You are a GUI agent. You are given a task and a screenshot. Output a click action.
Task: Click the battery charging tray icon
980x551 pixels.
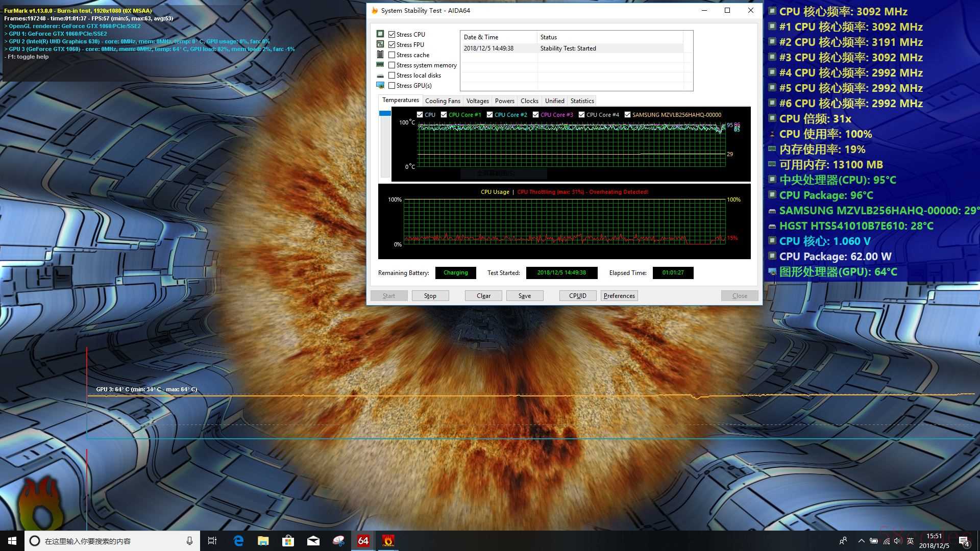[874, 541]
